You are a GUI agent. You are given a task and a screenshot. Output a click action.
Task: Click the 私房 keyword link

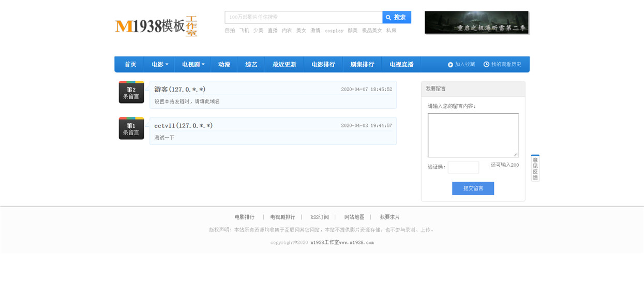pyautogui.click(x=391, y=31)
